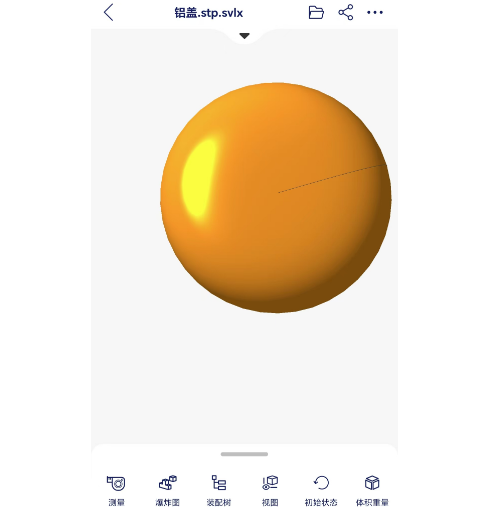Open the view cube icon
Image resolution: width=502 pixels, height=509 pixels.
270,483
